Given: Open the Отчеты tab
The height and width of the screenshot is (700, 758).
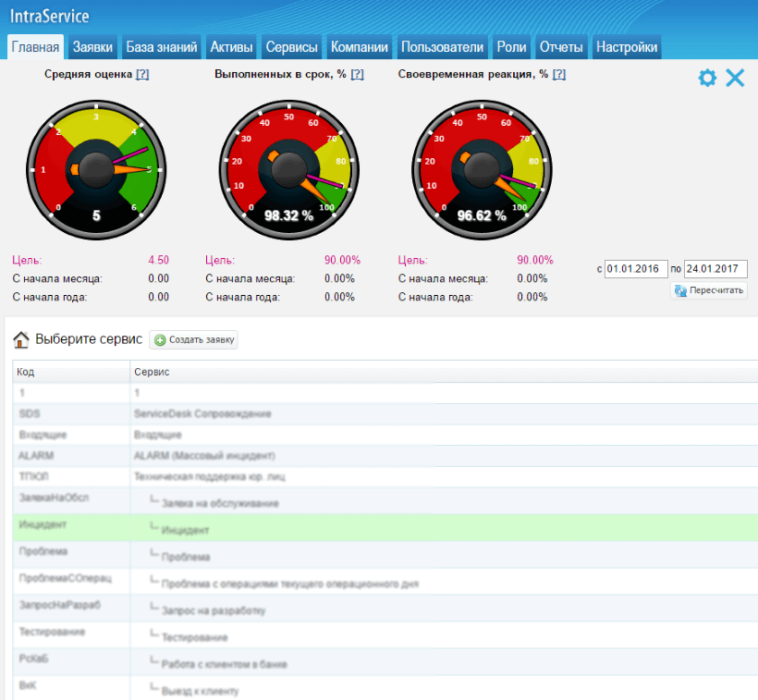Looking at the screenshot, I should [561, 47].
